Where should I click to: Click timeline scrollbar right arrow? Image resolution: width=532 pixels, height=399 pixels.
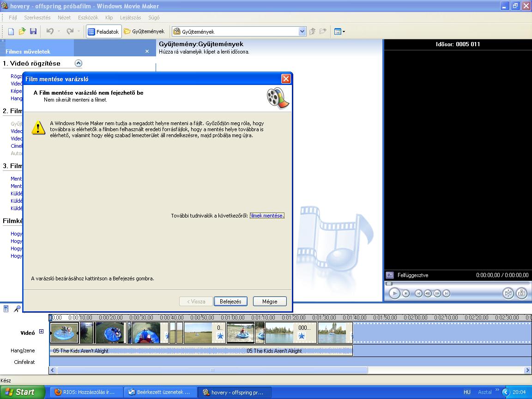527,370
